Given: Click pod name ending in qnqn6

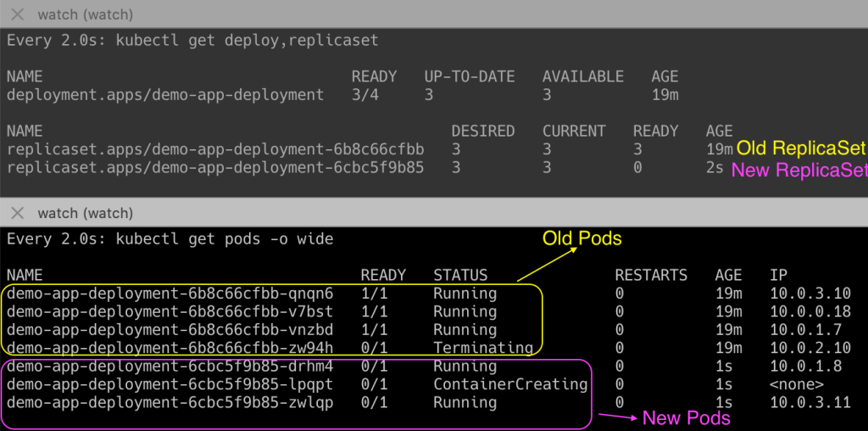Looking at the screenshot, I should coord(170,294).
